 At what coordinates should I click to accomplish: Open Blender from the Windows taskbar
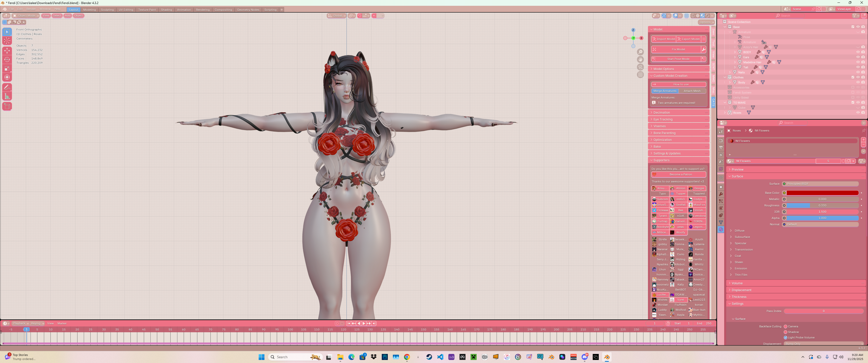point(607,357)
